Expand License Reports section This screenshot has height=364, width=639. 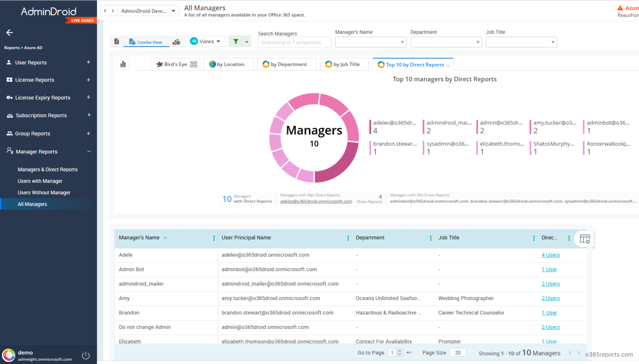pyautogui.click(x=88, y=80)
